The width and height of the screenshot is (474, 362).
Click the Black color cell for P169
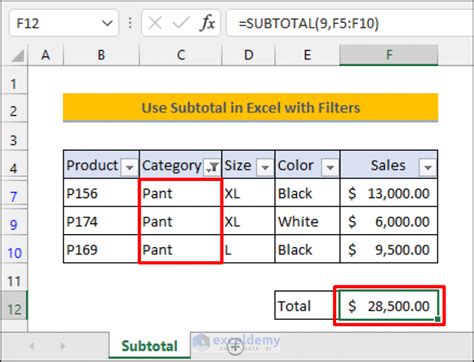pyautogui.click(x=307, y=249)
